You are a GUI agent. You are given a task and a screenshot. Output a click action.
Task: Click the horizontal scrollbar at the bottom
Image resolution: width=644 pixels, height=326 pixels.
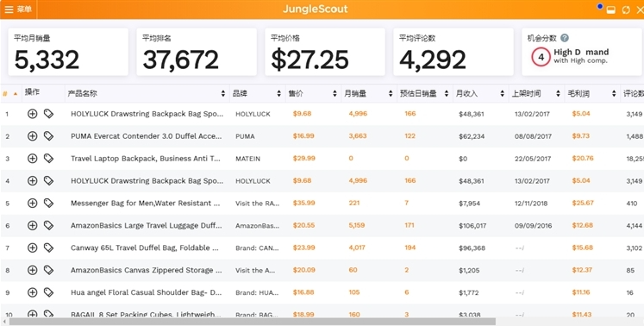pyautogui.click(x=253, y=322)
